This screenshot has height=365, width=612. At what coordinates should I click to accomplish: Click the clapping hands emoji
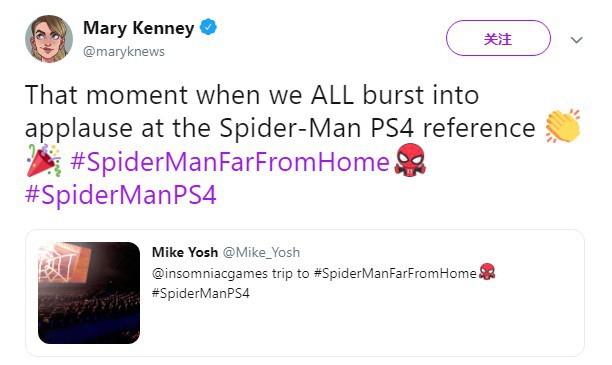click(x=562, y=126)
